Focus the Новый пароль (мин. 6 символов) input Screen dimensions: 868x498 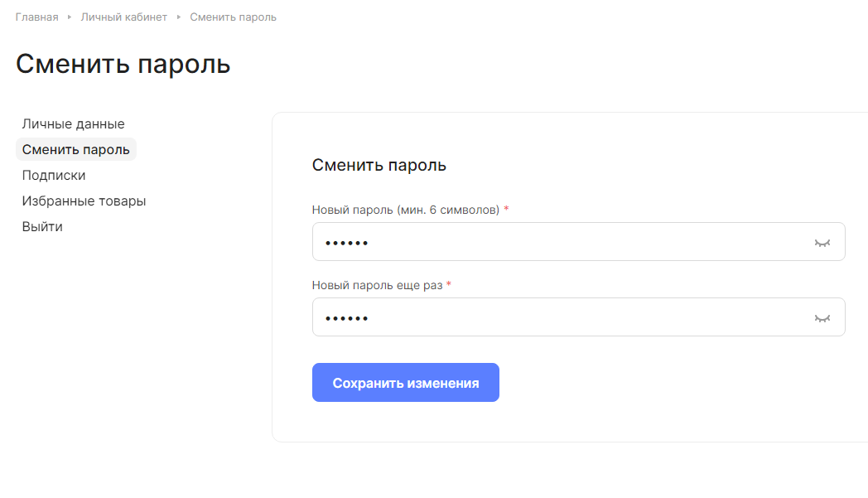tap(578, 241)
